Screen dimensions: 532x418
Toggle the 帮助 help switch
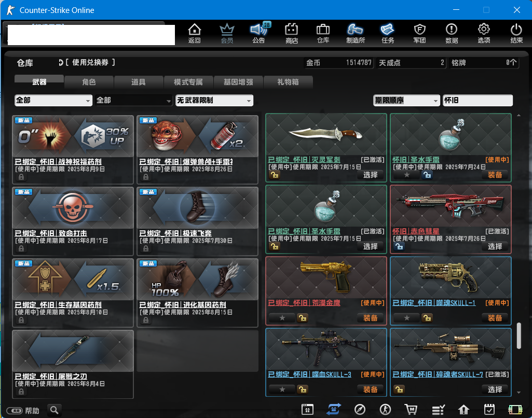[15, 411]
